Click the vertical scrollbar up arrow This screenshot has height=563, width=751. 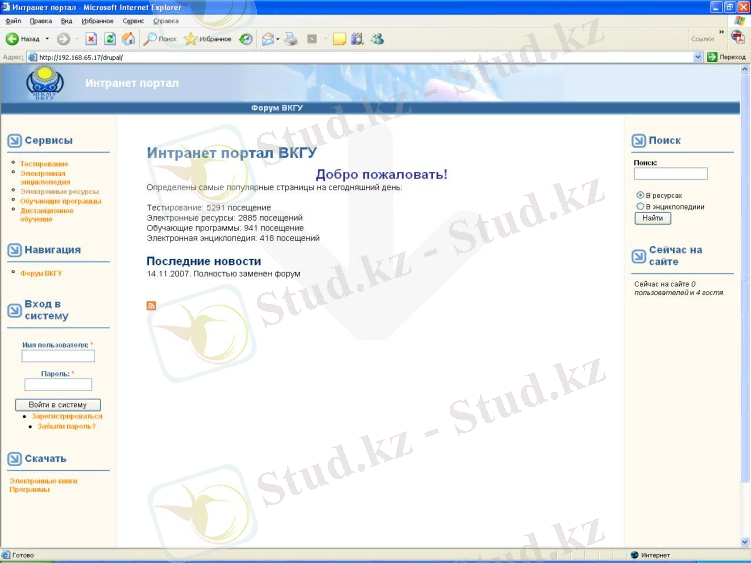pos(745,69)
